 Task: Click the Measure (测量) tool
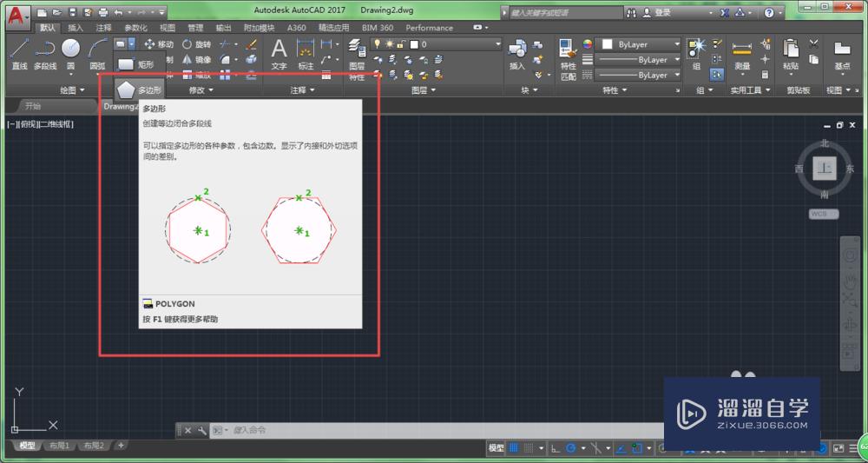[x=742, y=54]
